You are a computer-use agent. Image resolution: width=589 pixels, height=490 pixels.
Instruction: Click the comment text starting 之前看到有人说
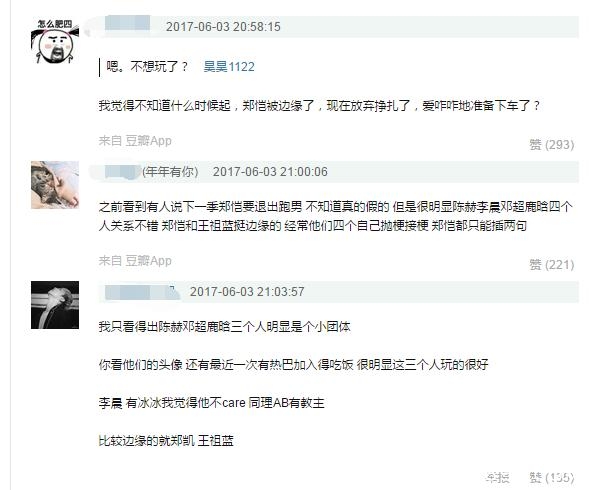coord(335,216)
